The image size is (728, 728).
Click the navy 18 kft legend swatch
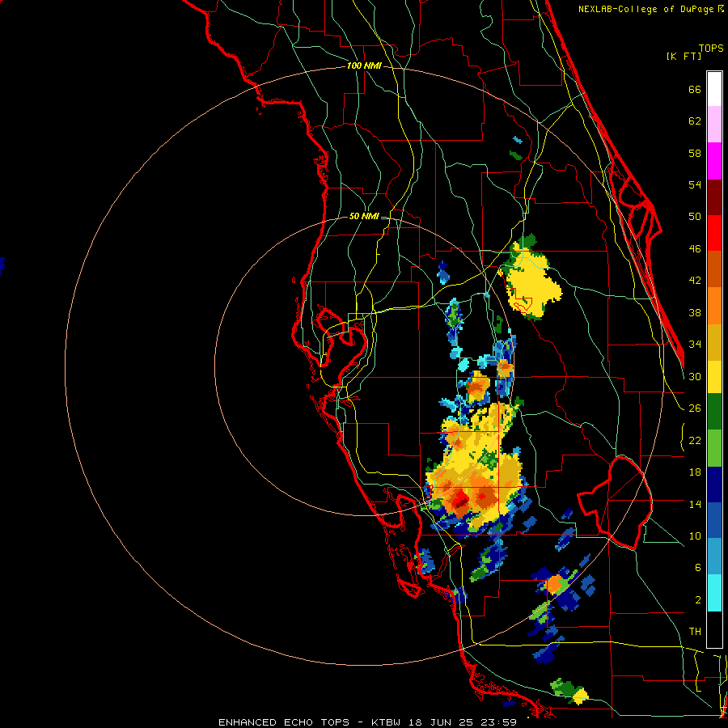(x=714, y=485)
